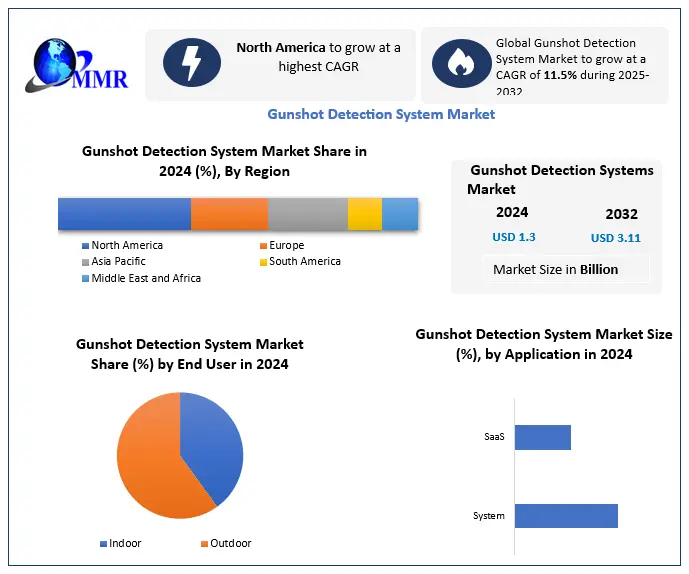Click the orange Europe segment of region bar
This screenshot has height=574, width=689.
(229, 215)
